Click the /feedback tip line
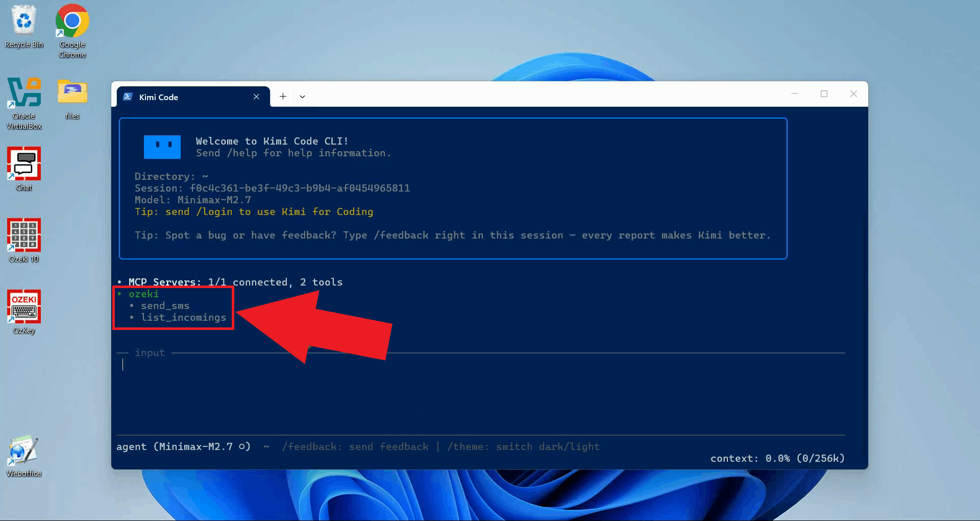Screen dimensions: 980x521 (453, 235)
